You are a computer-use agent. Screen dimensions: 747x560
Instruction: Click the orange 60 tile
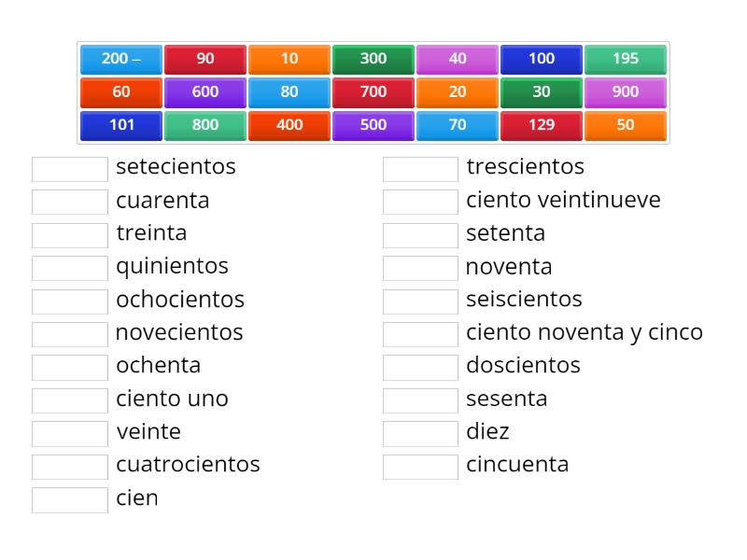120,91
